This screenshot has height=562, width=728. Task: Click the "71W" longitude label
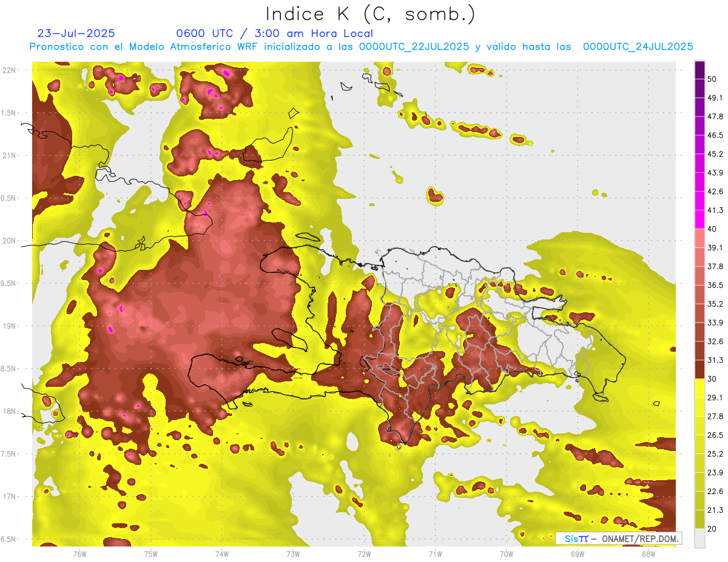(x=435, y=554)
